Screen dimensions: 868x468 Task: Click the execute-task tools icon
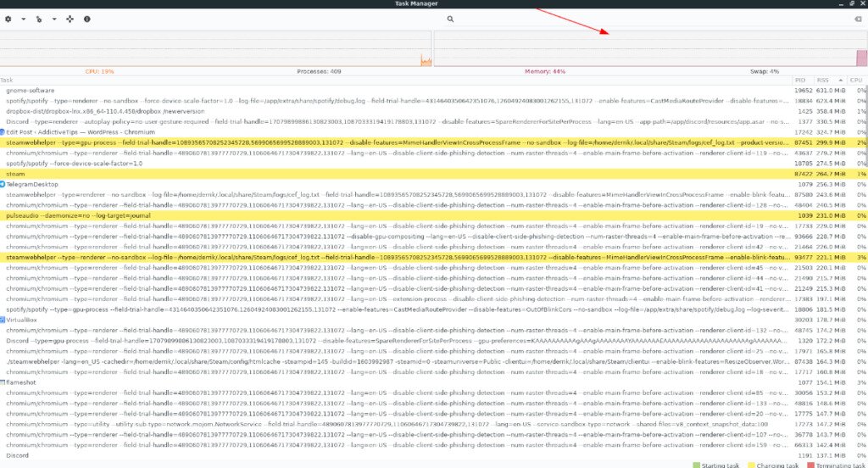pos(39,19)
